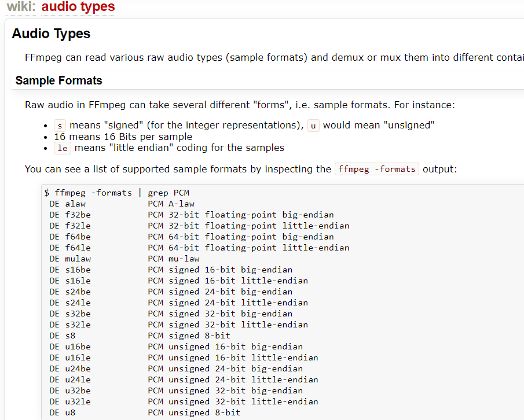Click the '16 means 16 Bits per sample' bullet
This screenshot has width=524, height=420.
[123, 137]
